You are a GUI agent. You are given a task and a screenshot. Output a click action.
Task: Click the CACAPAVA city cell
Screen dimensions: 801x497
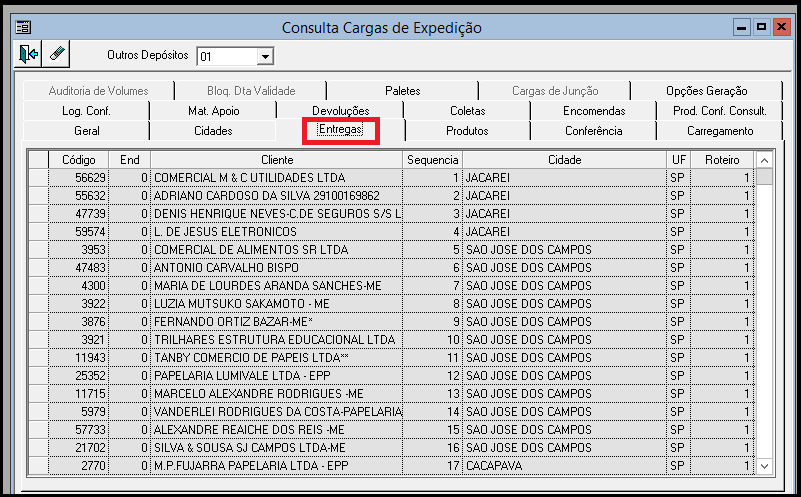(564, 466)
